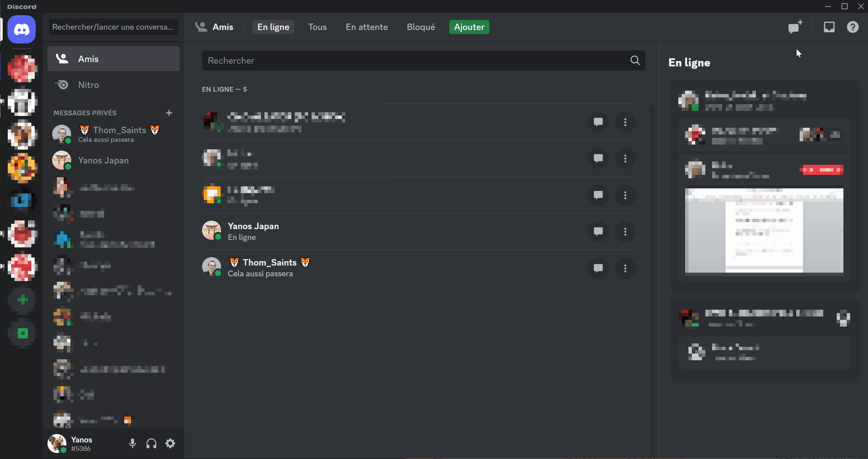Click the MESSAGES PRIVÉS header text
Image resolution: width=868 pixels, height=459 pixels.
85,113
